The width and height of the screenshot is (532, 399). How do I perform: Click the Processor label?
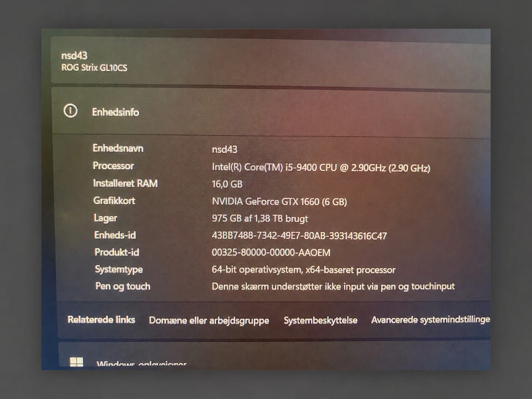(113, 166)
